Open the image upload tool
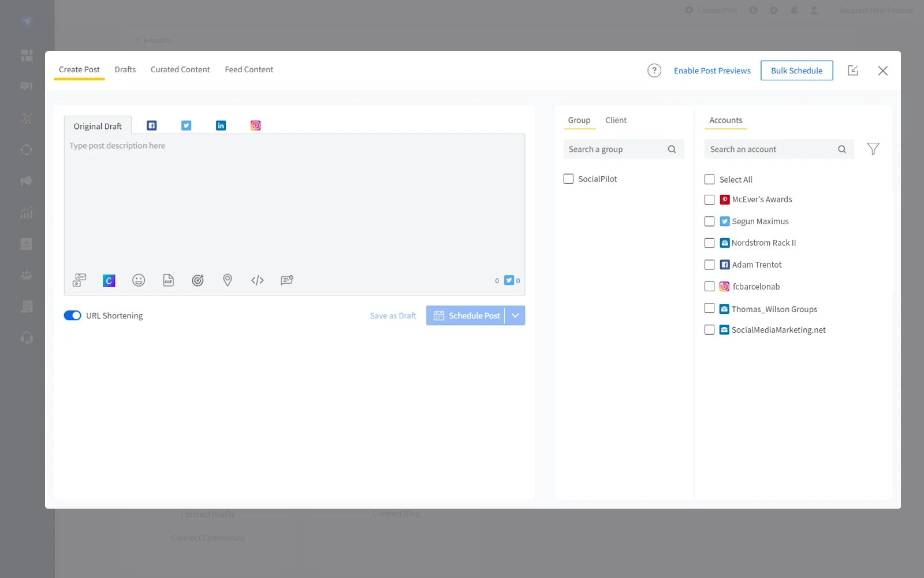 click(79, 280)
